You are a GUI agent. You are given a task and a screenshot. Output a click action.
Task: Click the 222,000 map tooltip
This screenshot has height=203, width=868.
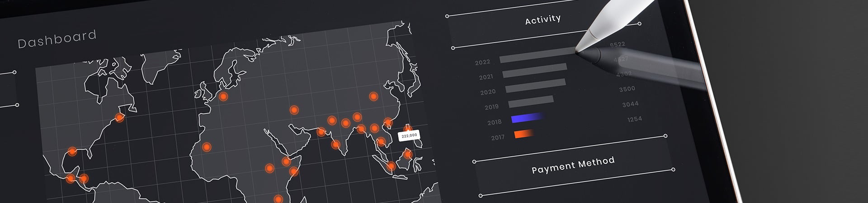[409, 135]
